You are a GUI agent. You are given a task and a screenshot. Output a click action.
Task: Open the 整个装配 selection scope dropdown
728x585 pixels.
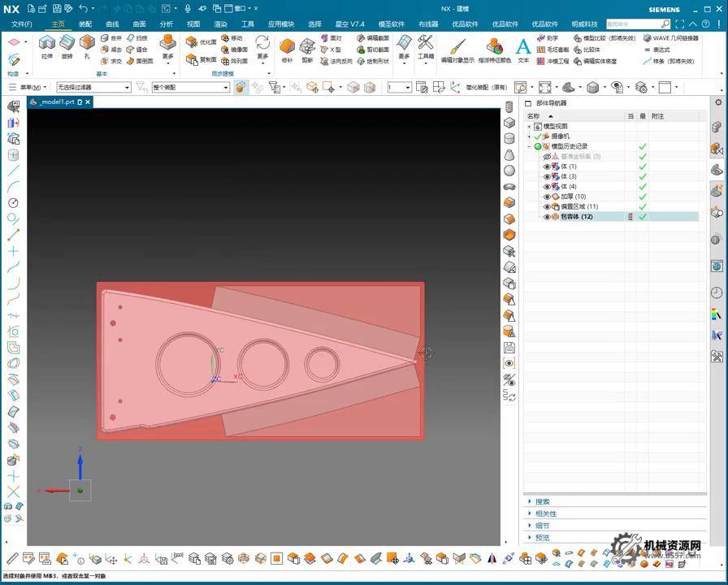coord(191,87)
